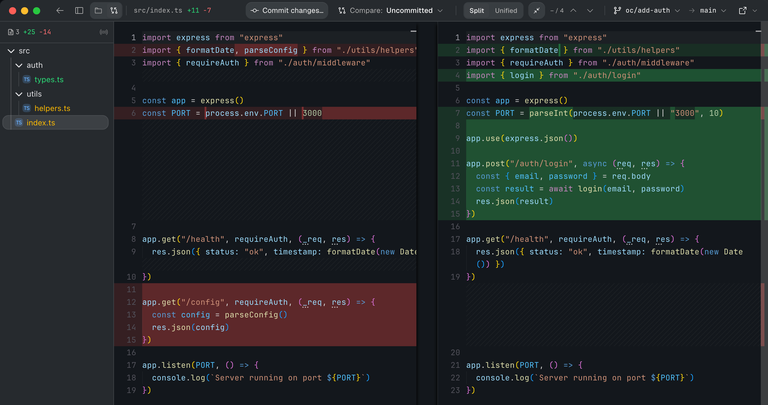The height and width of the screenshot is (405, 768).
Task: Click the commit icon on Commit changes button
Action: pyautogui.click(x=255, y=10)
